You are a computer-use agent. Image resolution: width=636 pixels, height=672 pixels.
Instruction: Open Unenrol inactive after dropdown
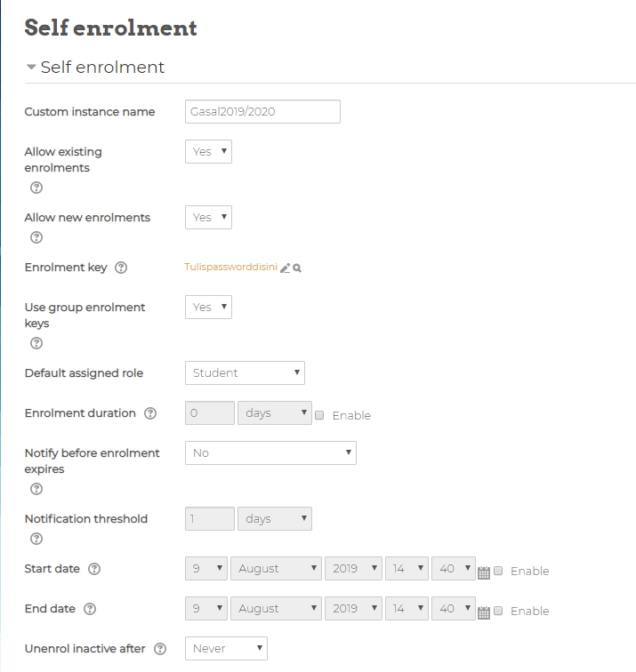pyautogui.click(x=226, y=649)
